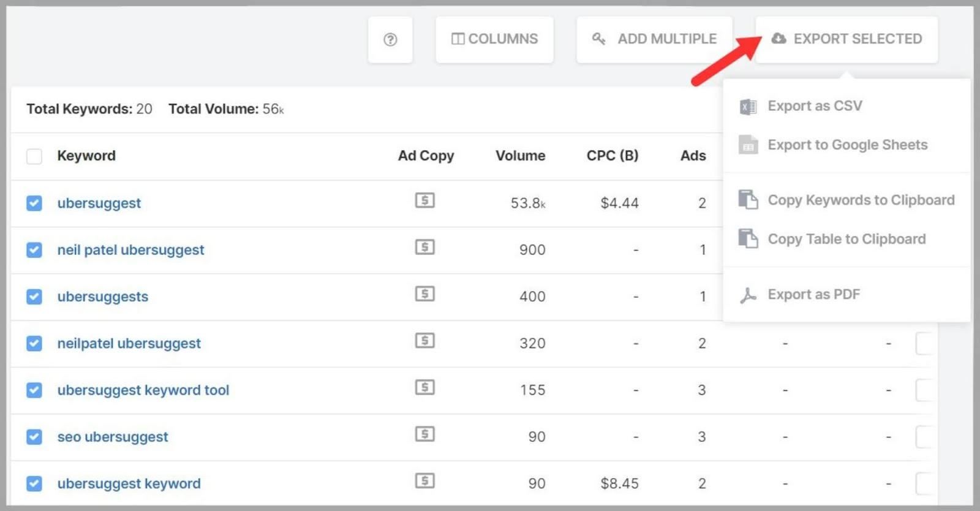Uncheck the ubersuggest keyword checkbox
Viewport: 980px width, 511px height.
coord(34,484)
